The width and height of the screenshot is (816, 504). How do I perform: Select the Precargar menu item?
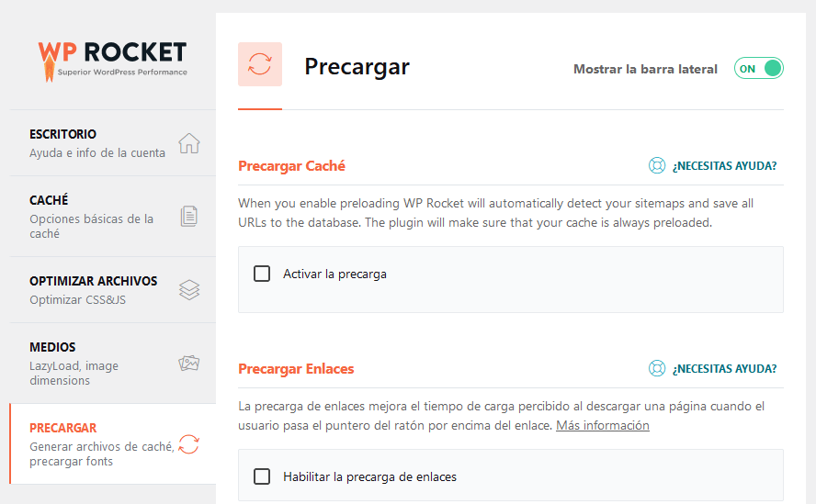point(63,428)
